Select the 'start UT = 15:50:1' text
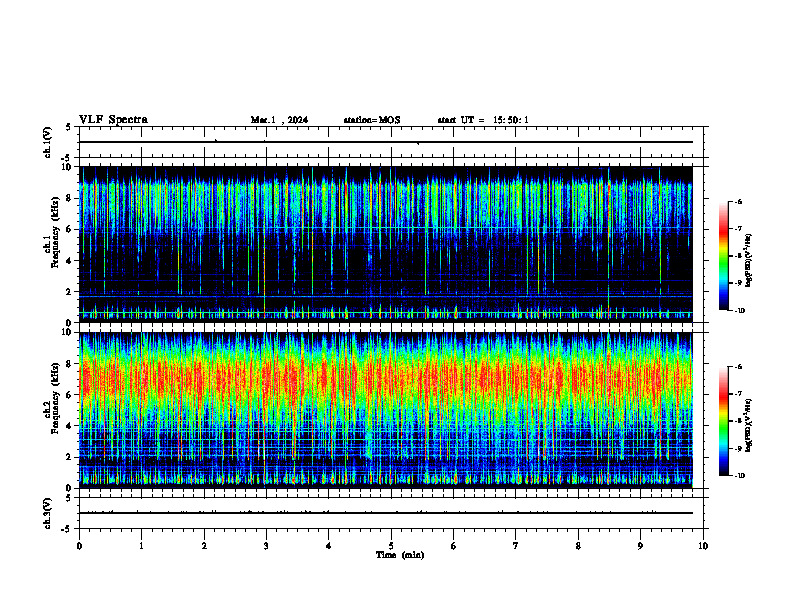792x612 pixels. [483, 120]
